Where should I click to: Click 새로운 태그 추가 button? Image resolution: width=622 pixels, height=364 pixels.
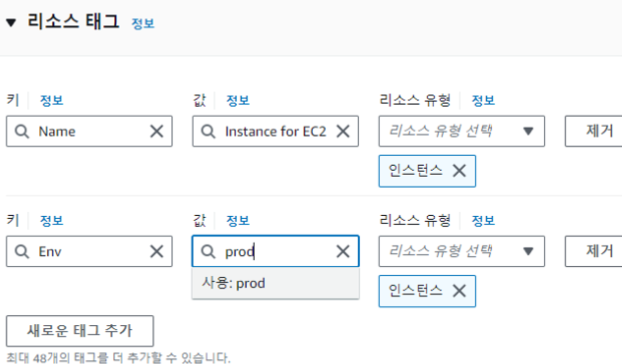[80, 331]
